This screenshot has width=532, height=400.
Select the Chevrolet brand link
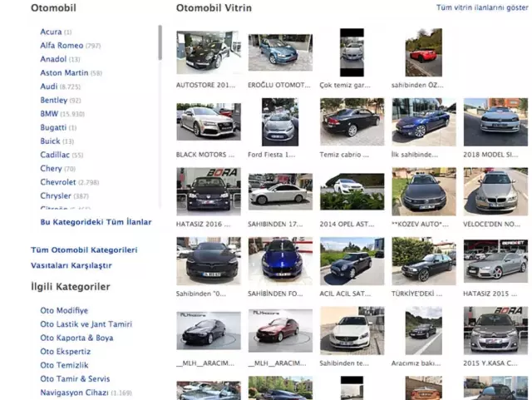click(58, 182)
